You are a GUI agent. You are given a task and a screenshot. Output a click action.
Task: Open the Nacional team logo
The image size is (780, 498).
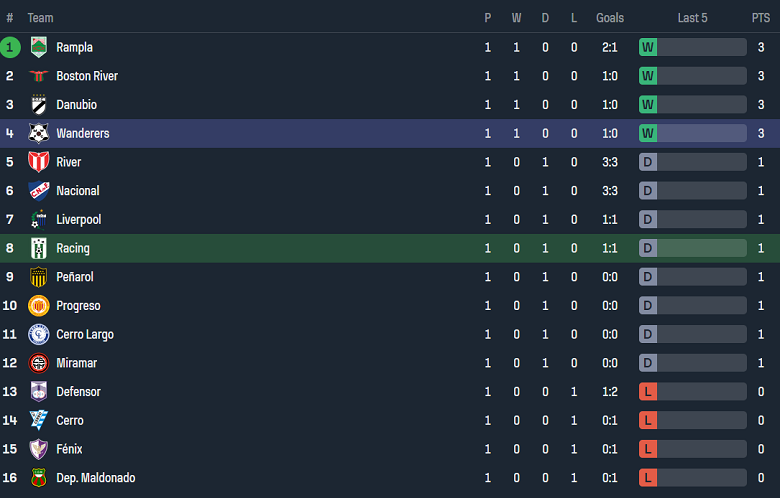point(39,191)
